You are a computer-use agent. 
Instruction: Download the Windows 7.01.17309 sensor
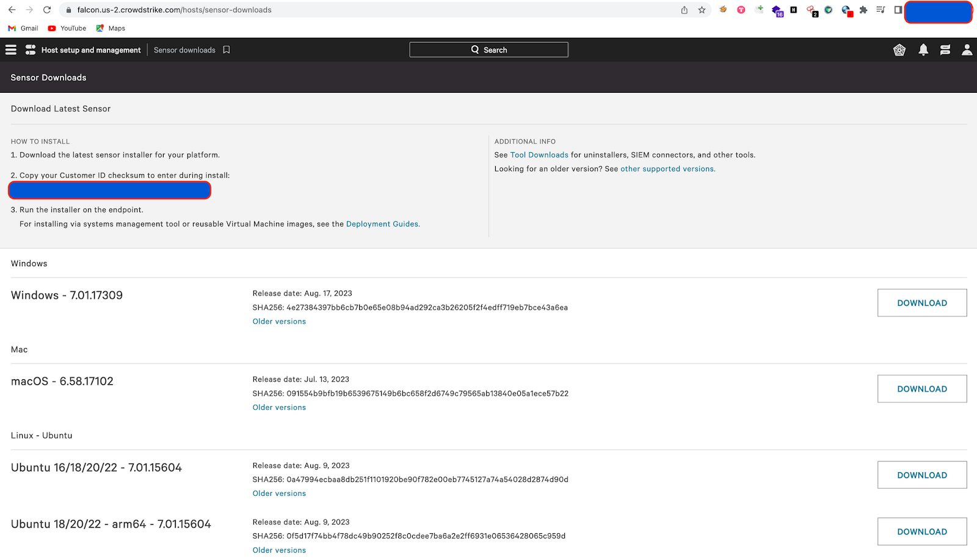[x=922, y=303]
